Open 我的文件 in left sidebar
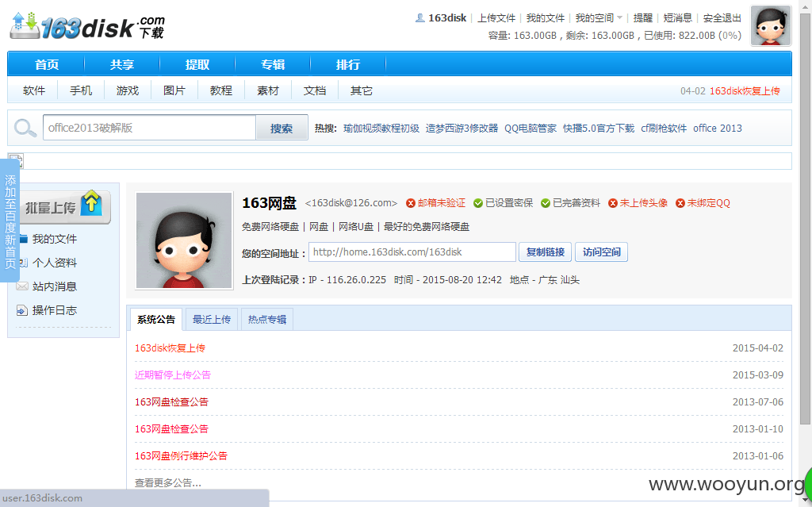Image resolution: width=812 pixels, height=507 pixels. click(55, 239)
